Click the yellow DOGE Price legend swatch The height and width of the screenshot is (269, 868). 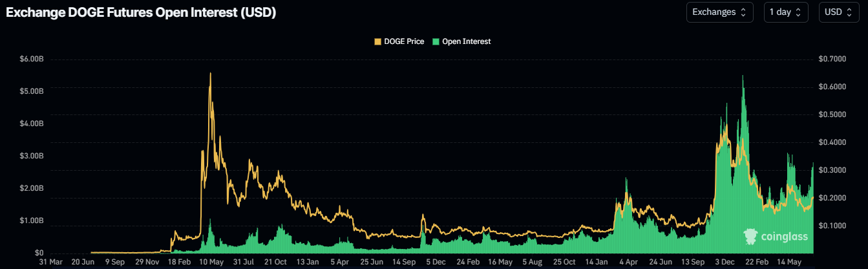pyautogui.click(x=378, y=41)
